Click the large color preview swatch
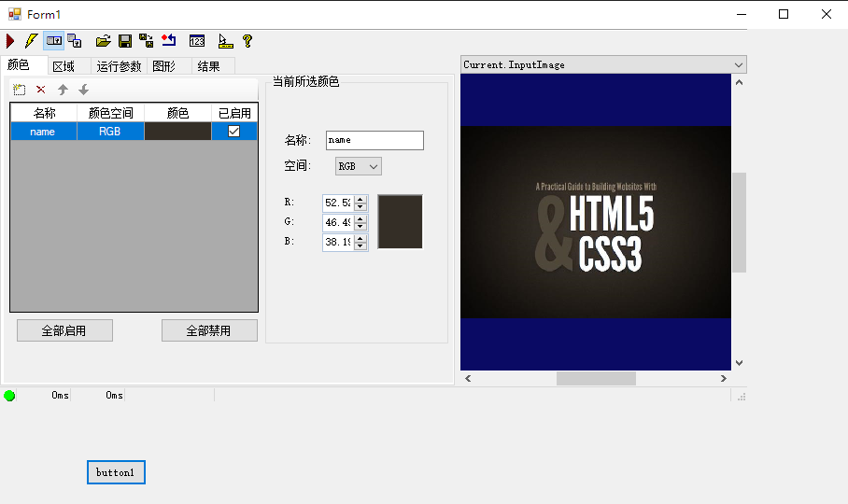Image resolution: width=848 pixels, height=504 pixels. [x=400, y=222]
